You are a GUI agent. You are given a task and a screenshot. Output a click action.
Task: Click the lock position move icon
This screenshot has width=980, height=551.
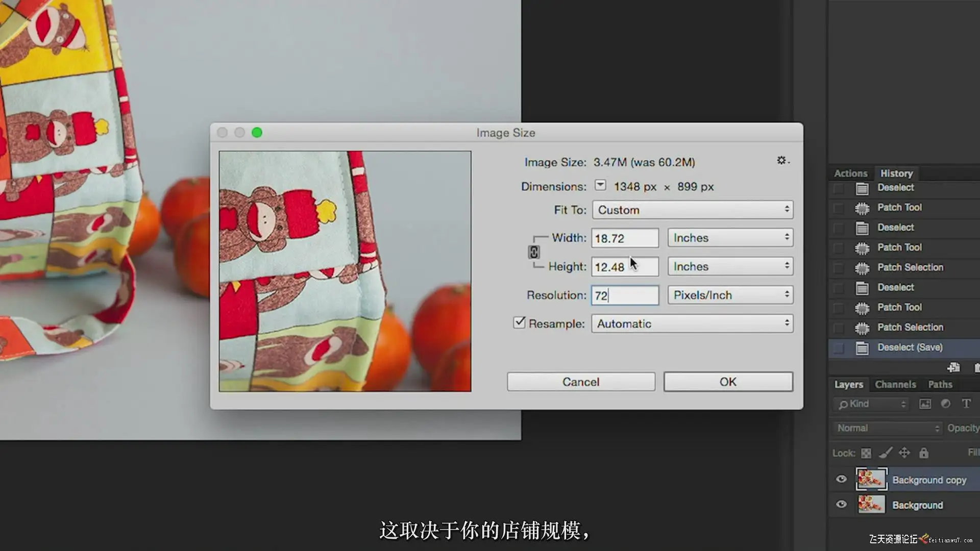pyautogui.click(x=904, y=453)
